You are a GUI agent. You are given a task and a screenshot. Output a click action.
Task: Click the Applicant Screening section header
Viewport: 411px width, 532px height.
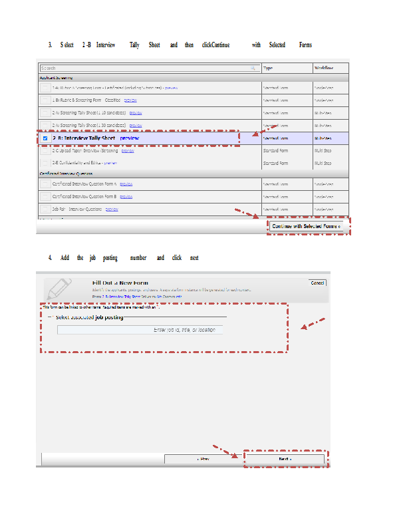coord(194,78)
